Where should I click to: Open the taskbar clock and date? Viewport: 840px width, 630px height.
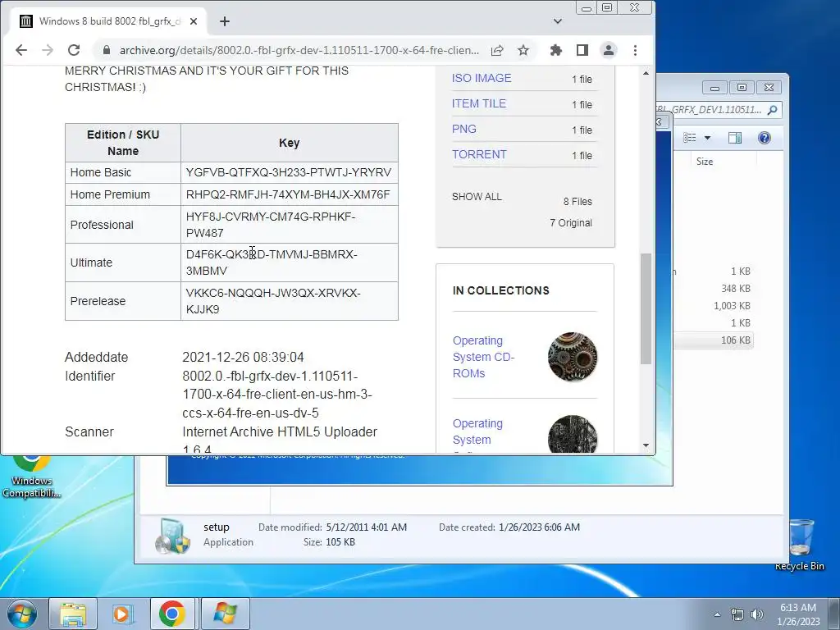point(798,614)
